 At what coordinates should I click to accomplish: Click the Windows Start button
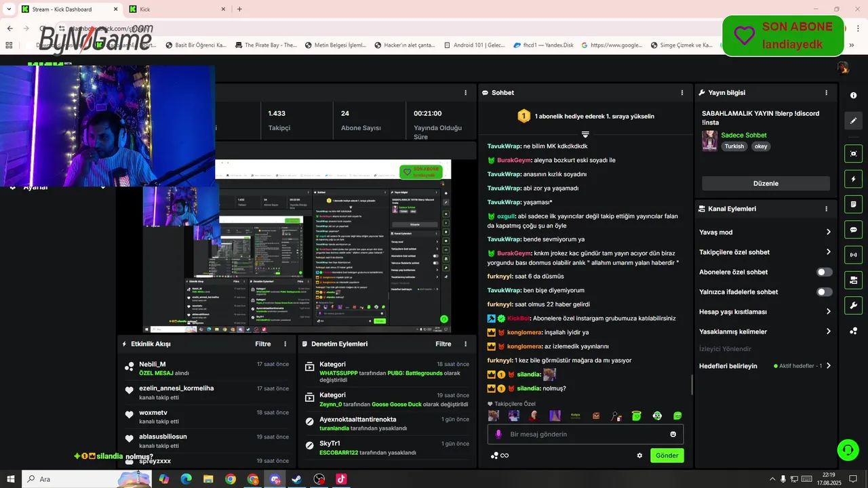[x=11, y=479]
